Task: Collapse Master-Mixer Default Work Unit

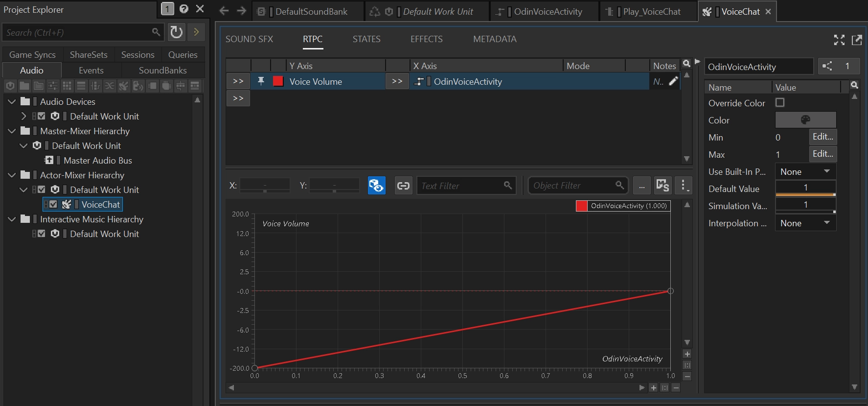Action: pos(23,145)
